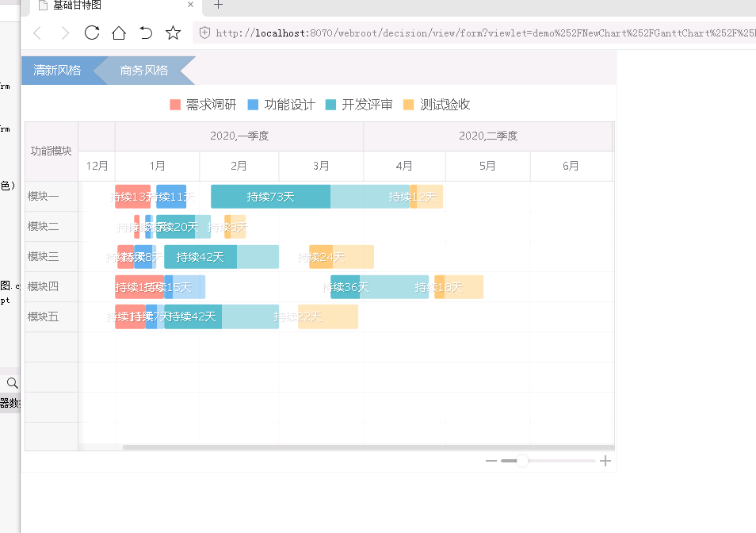The height and width of the screenshot is (533, 756).
Task: Click the zoom slider handle
Action: pyautogui.click(x=522, y=461)
